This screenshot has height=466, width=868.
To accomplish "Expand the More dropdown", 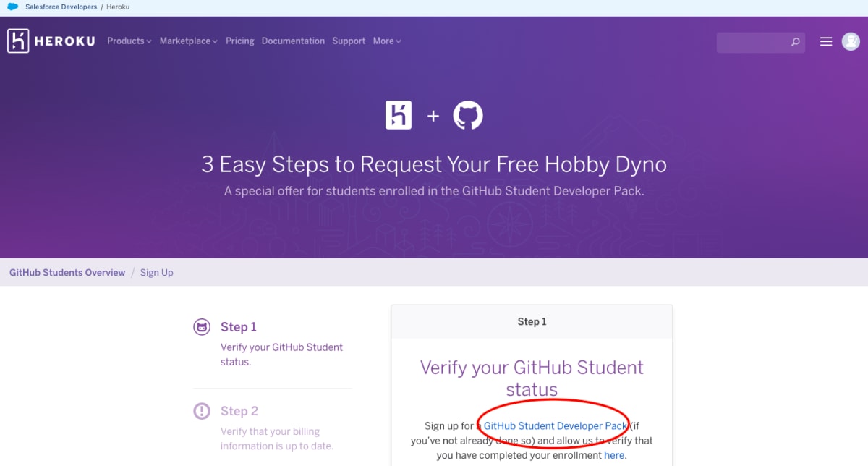I will tap(387, 41).
